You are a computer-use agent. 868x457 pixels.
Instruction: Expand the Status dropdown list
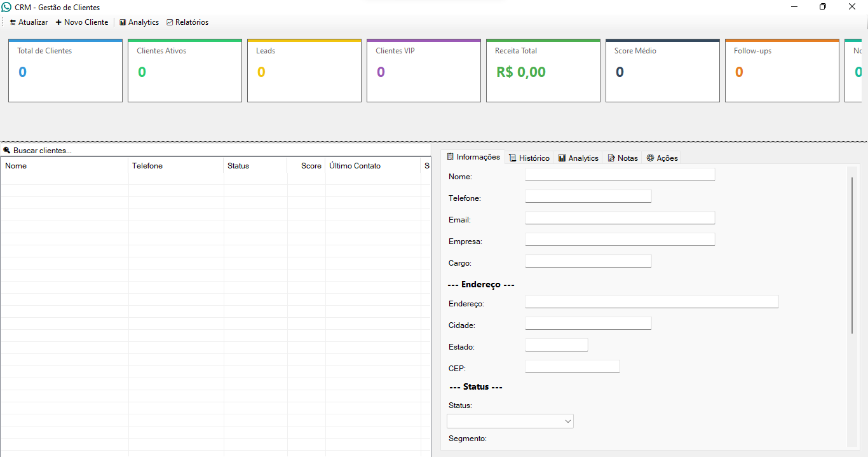[x=567, y=421]
